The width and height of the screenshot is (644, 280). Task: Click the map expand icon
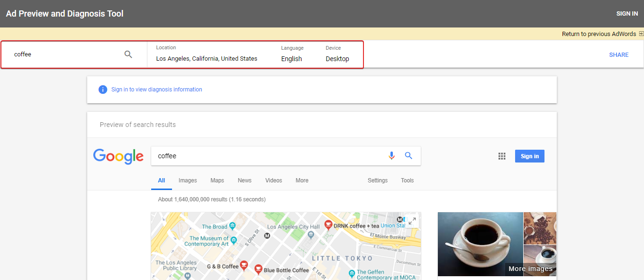[412, 221]
